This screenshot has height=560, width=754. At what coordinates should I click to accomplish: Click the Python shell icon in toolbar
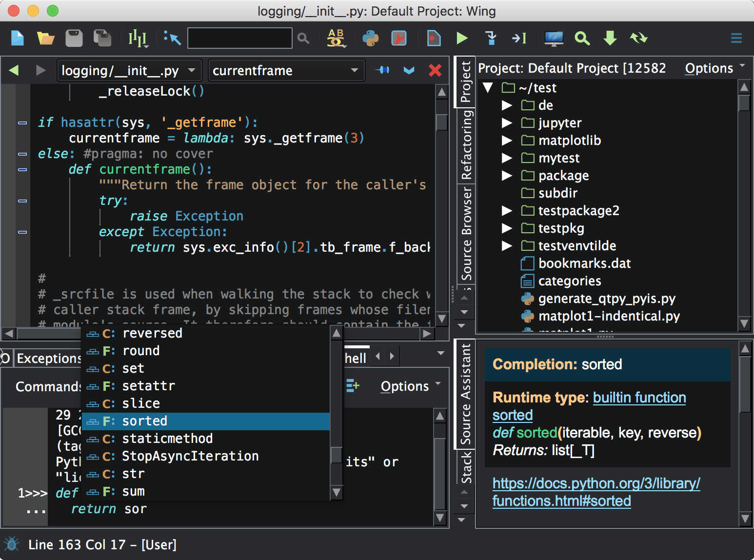pyautogui.click(x=370, y=38)
